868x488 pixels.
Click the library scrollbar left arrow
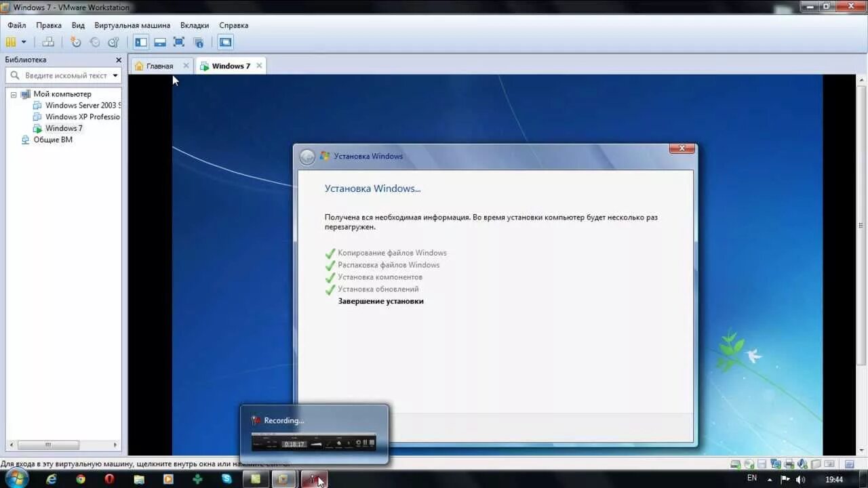click(x=10, y=445)
